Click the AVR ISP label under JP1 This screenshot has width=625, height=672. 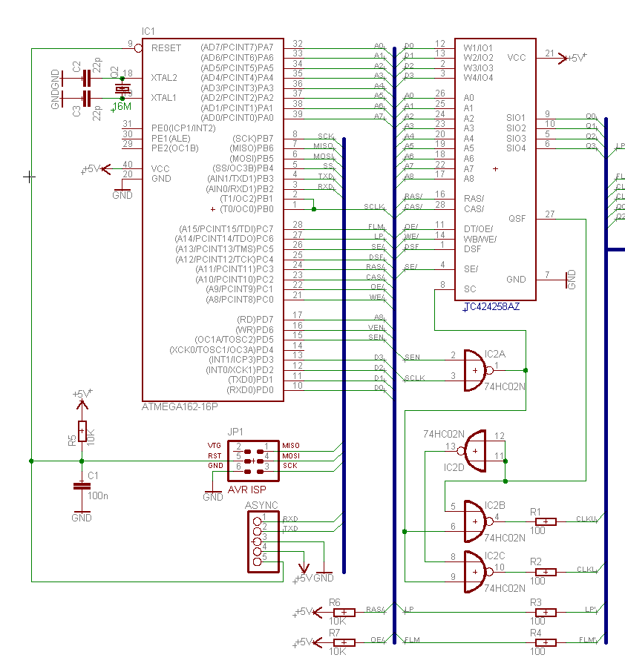pyautogui.click(x=246, y=490)
